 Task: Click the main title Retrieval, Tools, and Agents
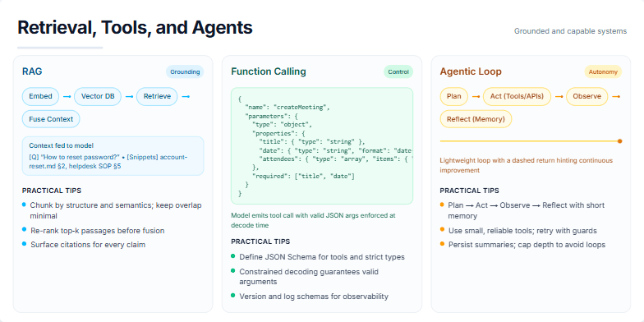click(x=135, y=28)
